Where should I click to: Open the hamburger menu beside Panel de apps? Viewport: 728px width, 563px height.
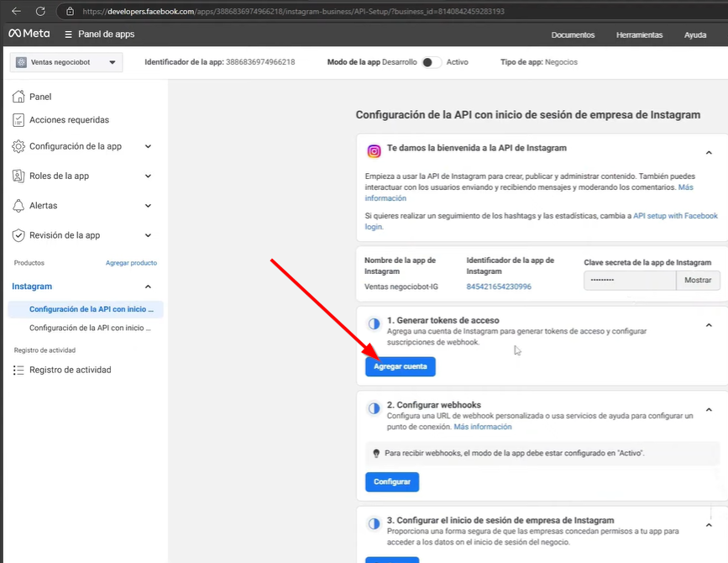pyautogui.click(x=68, y=34)
